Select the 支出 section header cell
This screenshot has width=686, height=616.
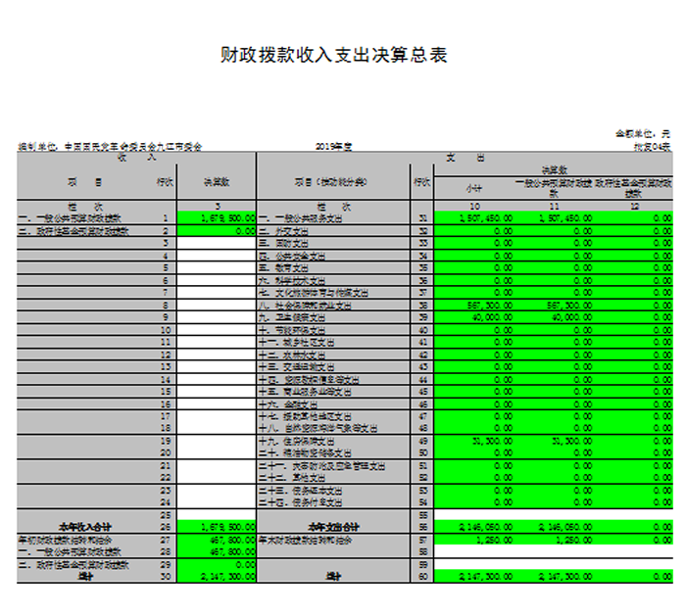(452, 157)
